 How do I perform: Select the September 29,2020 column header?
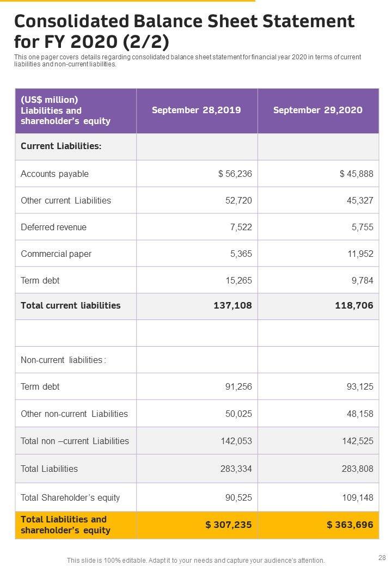(x=318, y=110)
